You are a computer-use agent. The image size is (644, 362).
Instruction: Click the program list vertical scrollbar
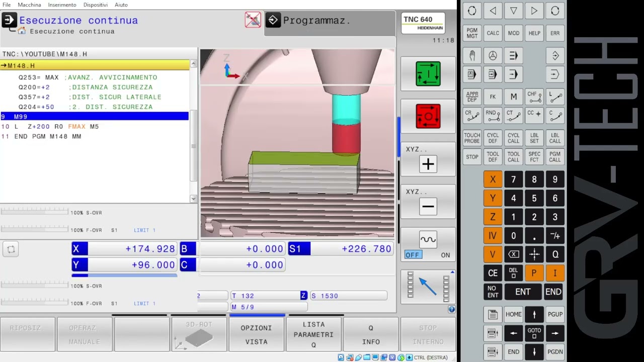click(194, 132)
